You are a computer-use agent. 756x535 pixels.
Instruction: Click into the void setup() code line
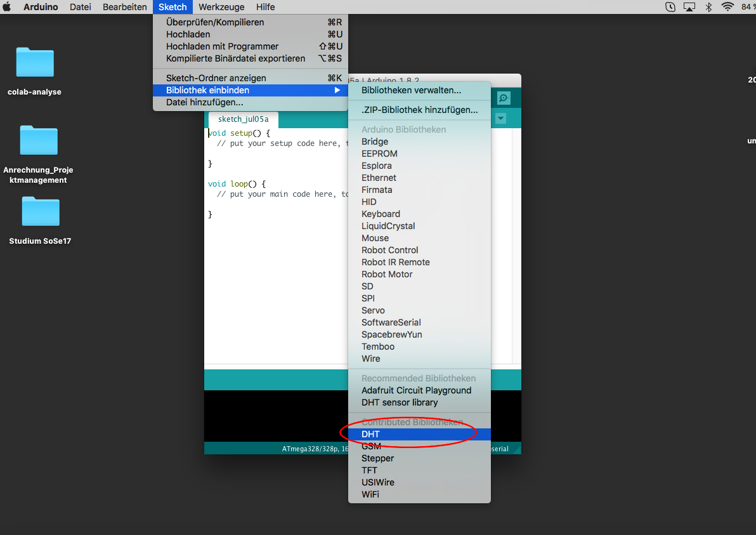tap(239, 133)
